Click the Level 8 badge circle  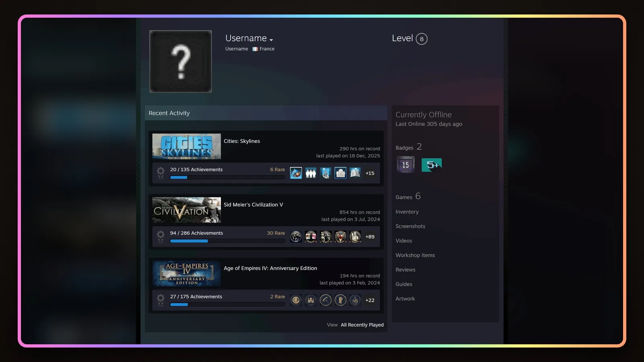[x=421, y=39]
